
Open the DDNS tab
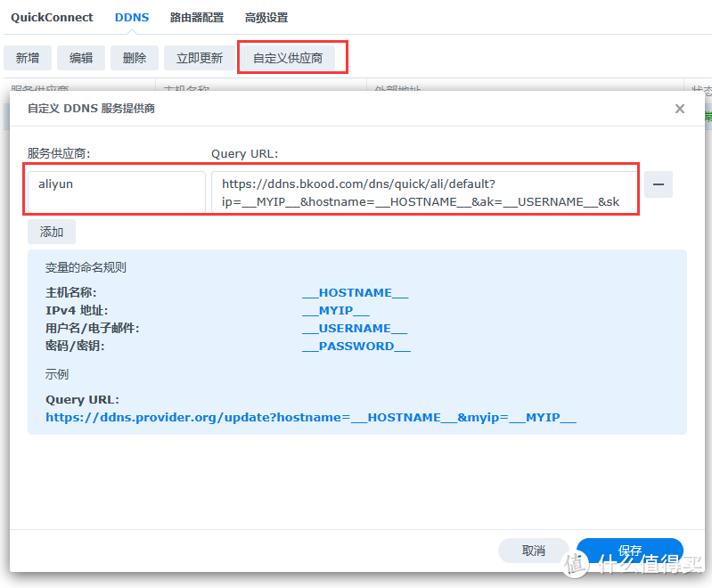tap(132, 18)
